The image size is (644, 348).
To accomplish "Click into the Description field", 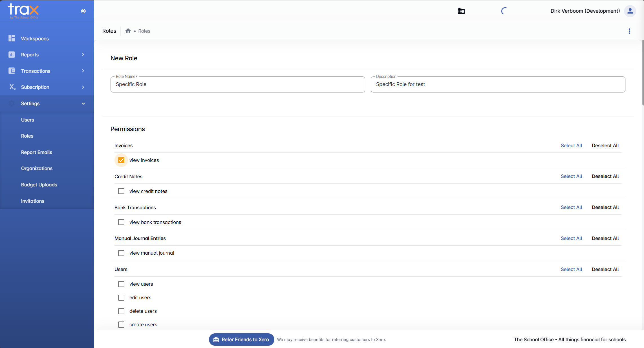I will point(498,84).
